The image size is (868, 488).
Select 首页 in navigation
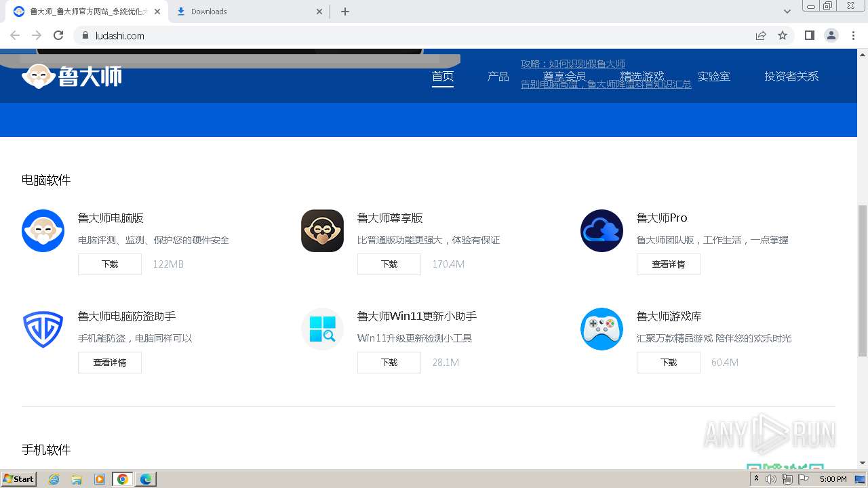[443, 77]
